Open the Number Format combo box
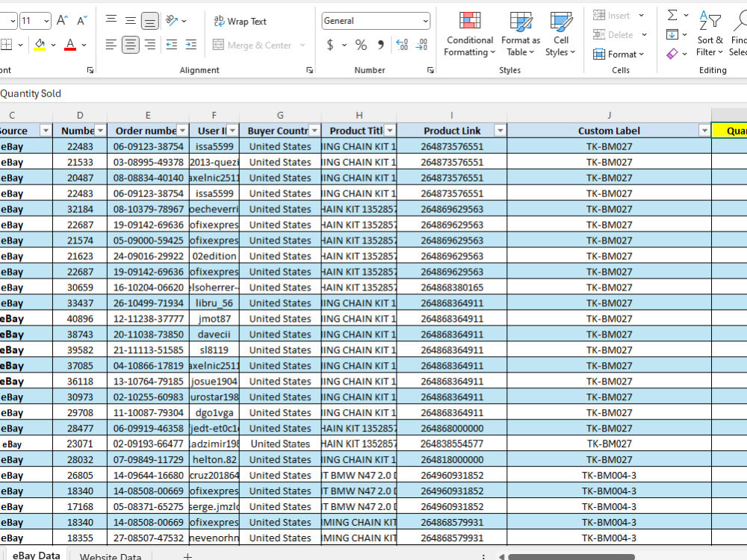 click(x=376, y=21)
